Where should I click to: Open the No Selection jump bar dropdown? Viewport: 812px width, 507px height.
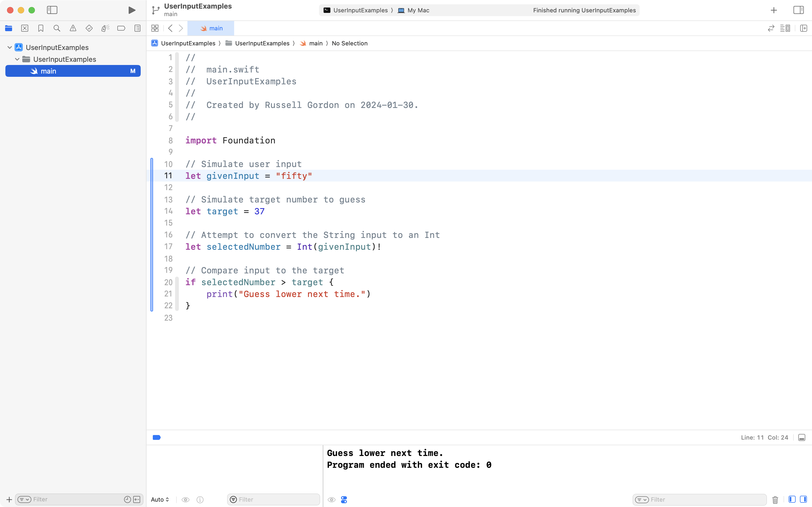click(x=350, y=43)
